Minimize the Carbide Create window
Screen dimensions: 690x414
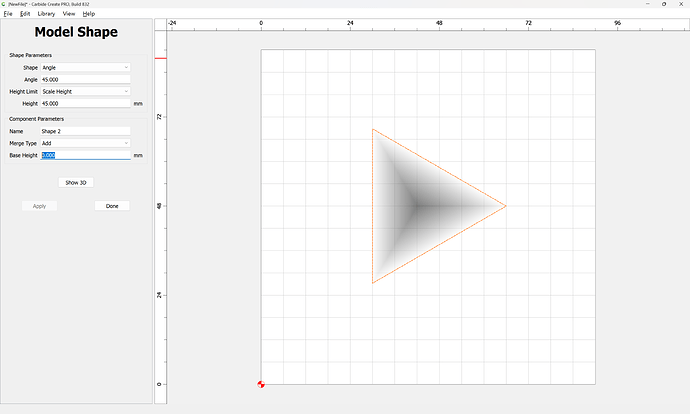tap(647, 4)
